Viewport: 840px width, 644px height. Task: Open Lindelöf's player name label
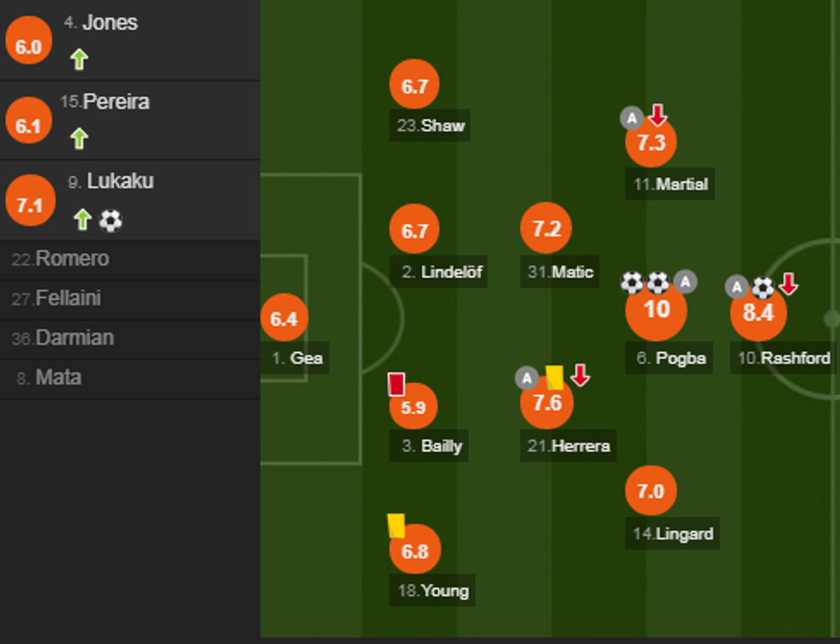click(x=441, y=273)
